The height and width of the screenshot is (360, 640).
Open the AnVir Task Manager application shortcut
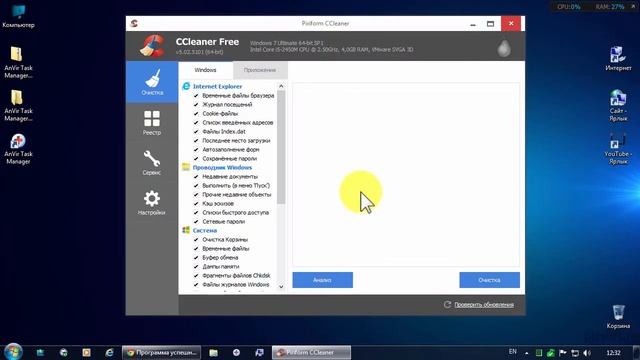pyautogui.click(x=18, y=149)
